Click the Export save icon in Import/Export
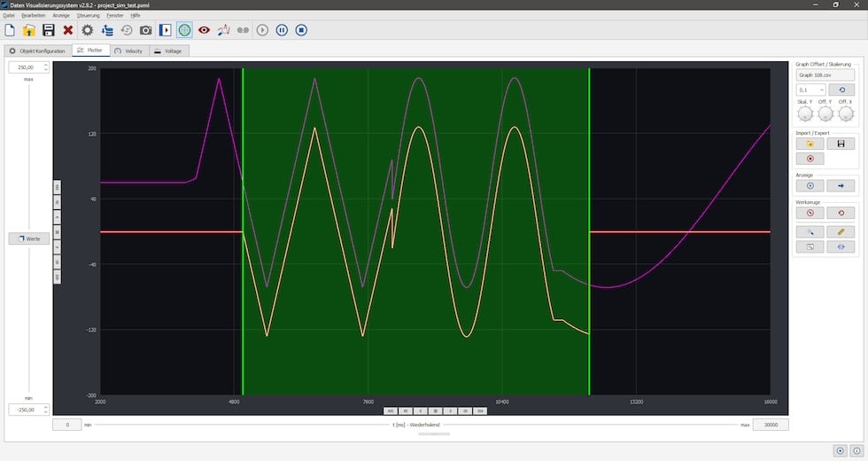This screenshot has width=868, height=461. pyautogui.click(x=841, y=144)
